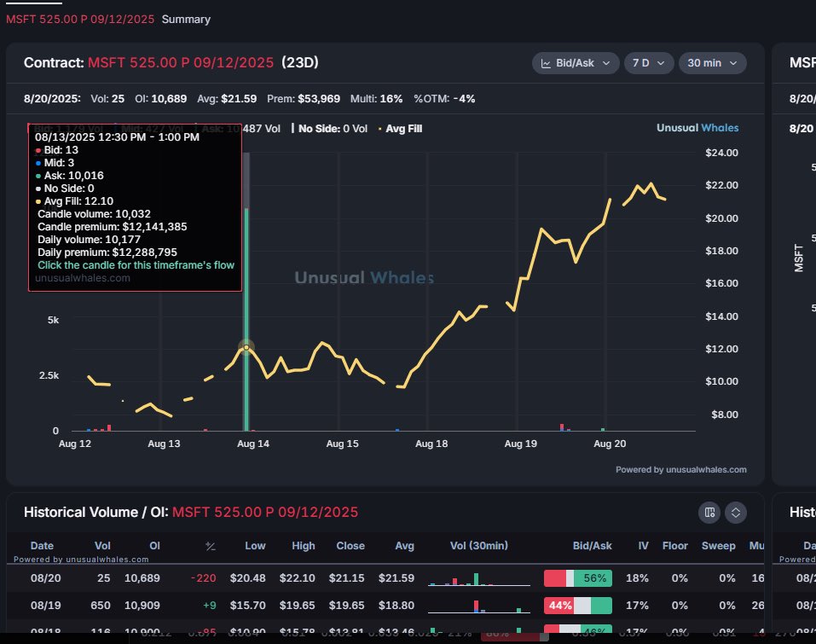816x644 pixels.
Task: Click the $19.65 high value for 08/19
Action: 297,606
